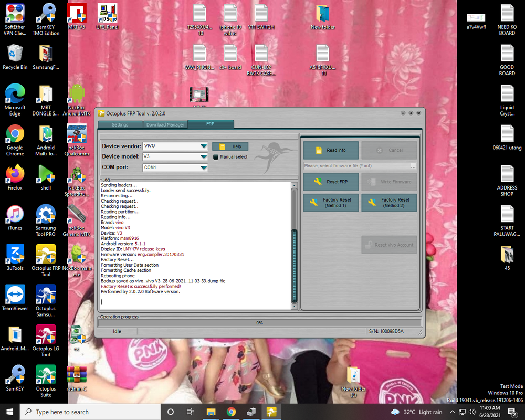Open the Recycle Bin
This screenshot has height=420, width=525.
[15, 57]
